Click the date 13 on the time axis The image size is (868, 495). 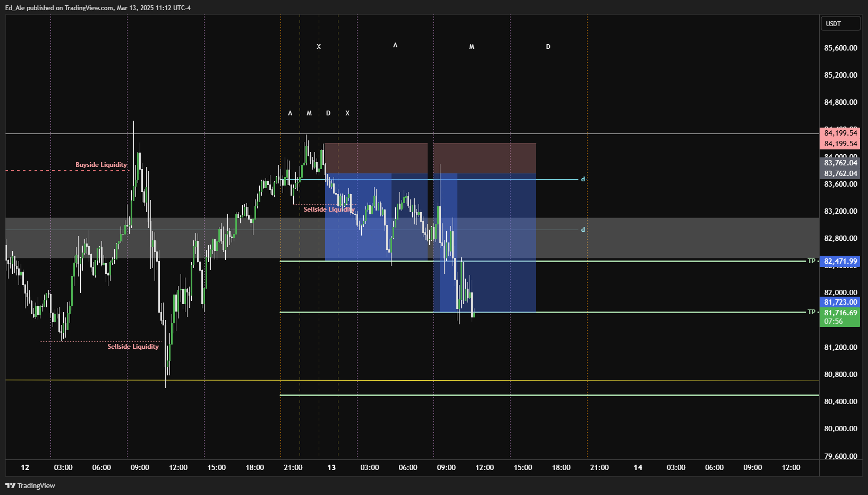pos(331,467)
